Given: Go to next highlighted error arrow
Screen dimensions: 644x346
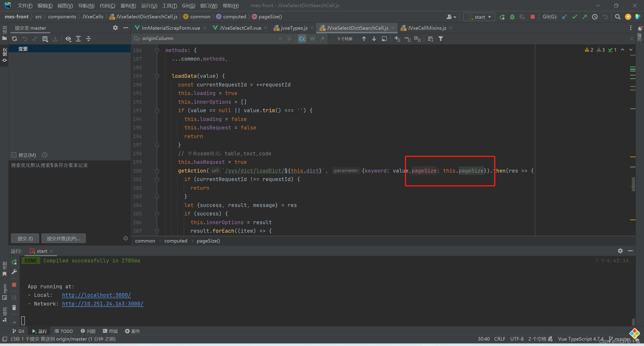Looking at the screenshot, I should [x=631, y=50].
